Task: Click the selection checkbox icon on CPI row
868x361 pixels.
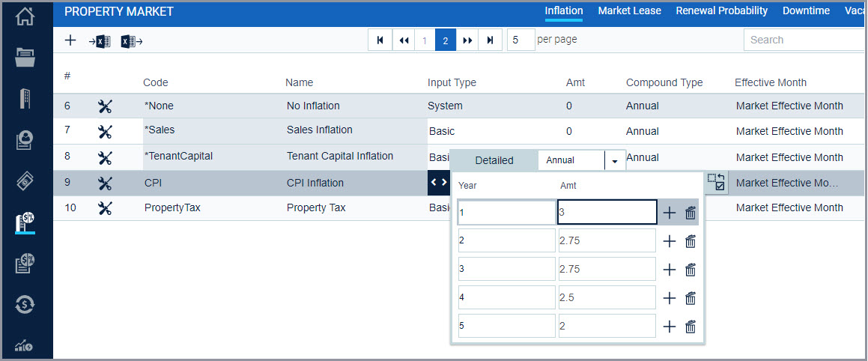Action: tap(716, 182)
